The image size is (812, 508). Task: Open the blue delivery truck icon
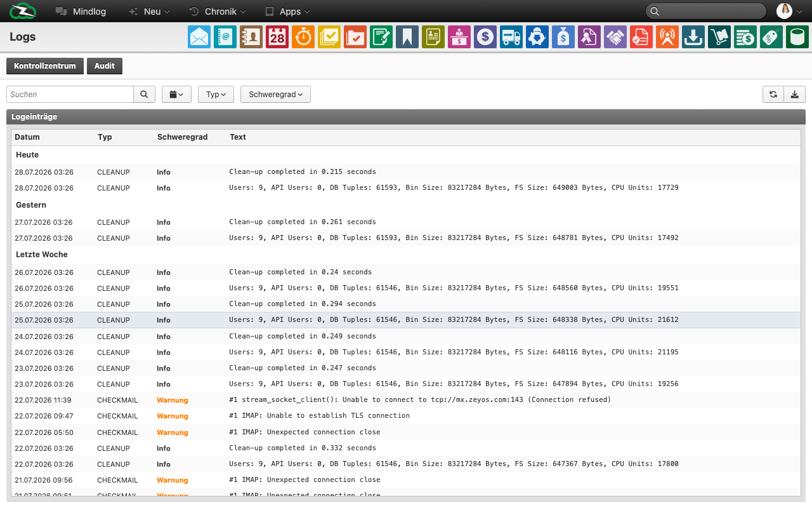pos(511,37)
